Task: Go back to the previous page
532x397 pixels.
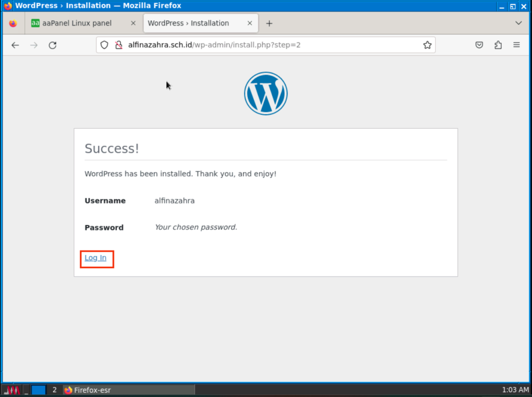Action: (15, 45)
